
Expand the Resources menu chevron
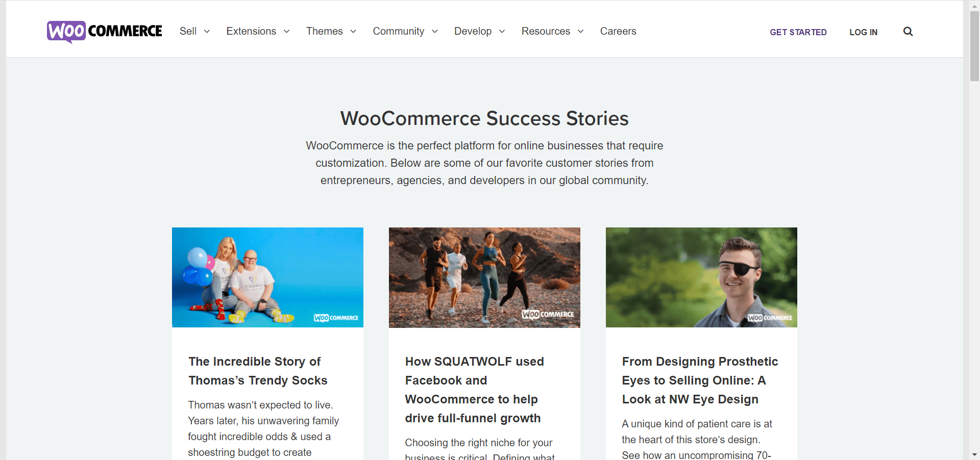580,31
